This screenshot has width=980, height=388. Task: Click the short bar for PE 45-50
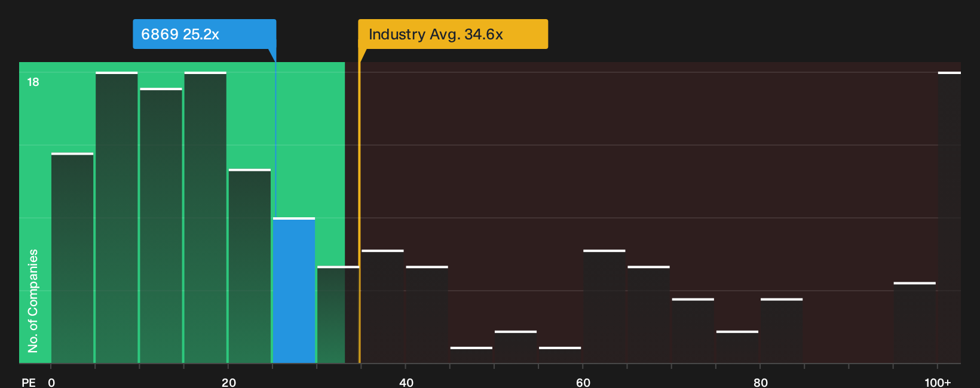coord(471,355)
